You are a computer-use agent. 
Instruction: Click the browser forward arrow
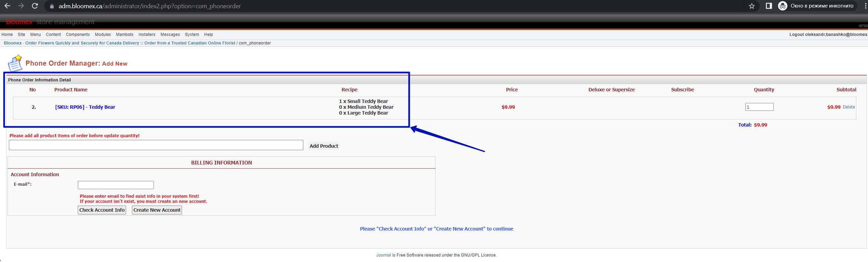(21, 6)
